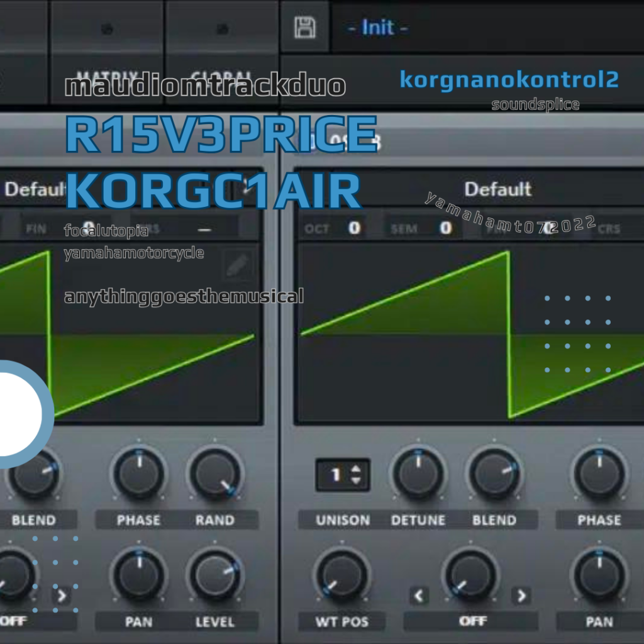Click the OSC B unison voice count box
644x644 pixels.
(343, 475)
